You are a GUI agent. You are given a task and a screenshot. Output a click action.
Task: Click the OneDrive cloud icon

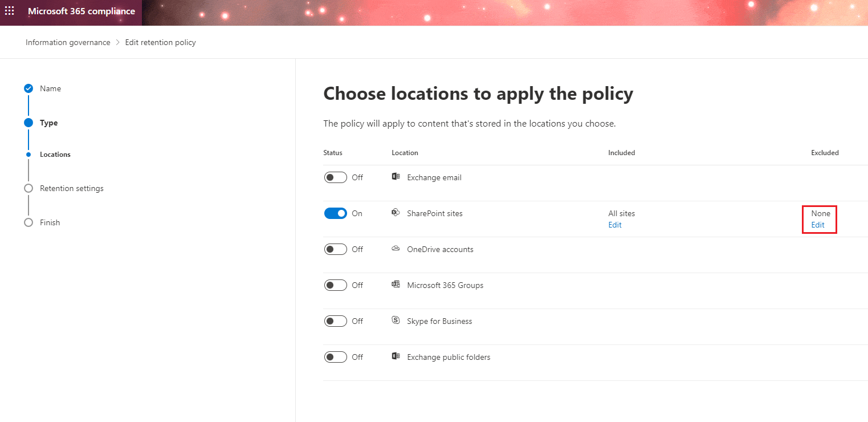click(396, 249)
